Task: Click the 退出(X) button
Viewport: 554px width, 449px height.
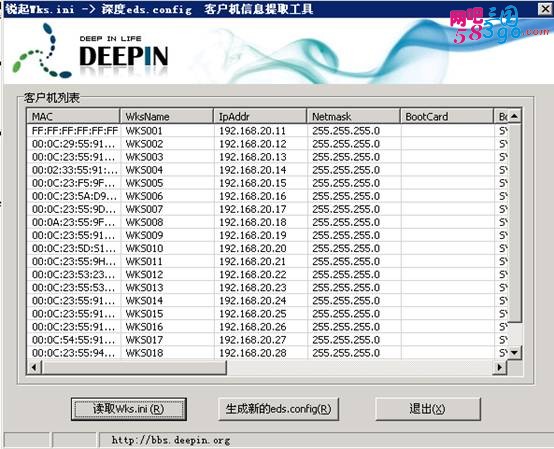Action: tap(428, 409)
